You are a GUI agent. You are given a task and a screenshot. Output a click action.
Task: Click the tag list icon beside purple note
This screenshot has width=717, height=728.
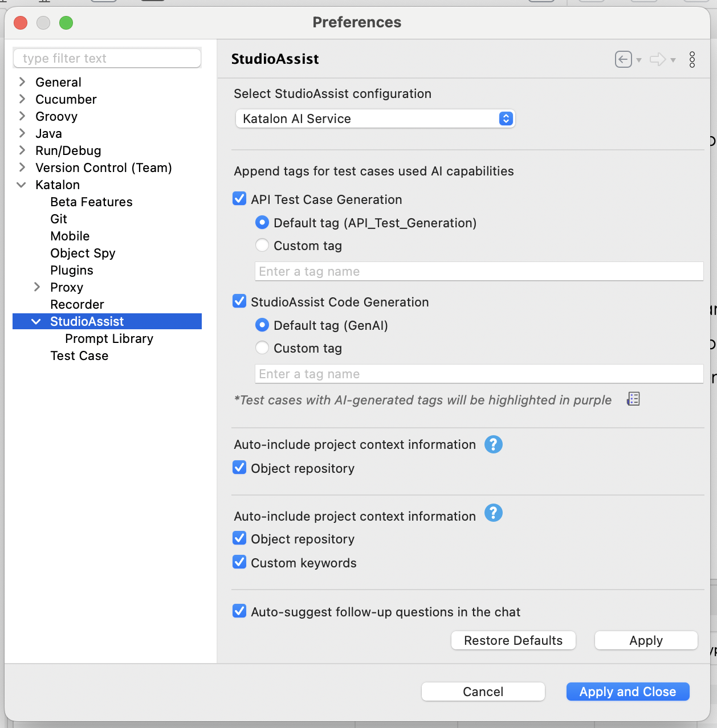pyautogui.click(x=633, y=399)
